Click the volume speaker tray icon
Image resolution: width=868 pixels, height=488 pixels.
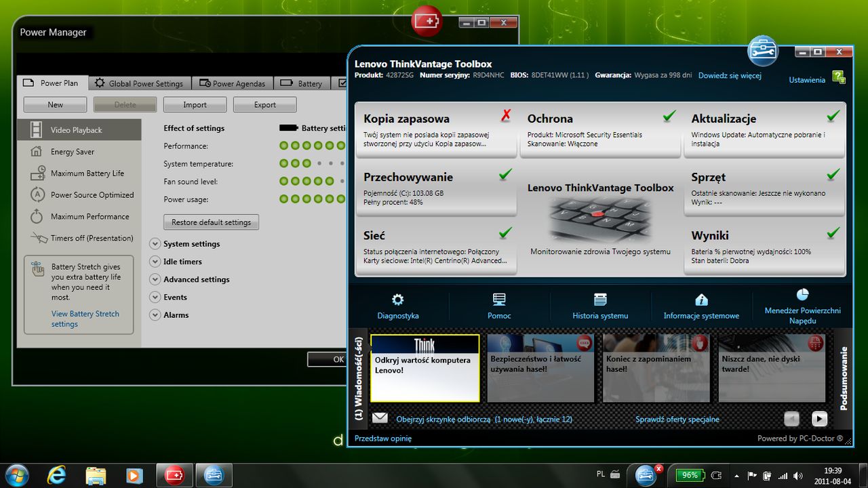tap(797, 475)
